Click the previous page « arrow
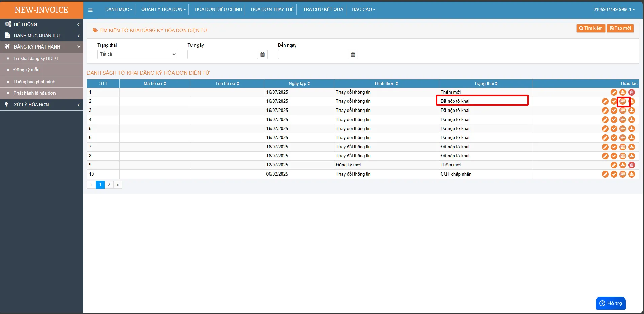644x314 pixels. pos(91,185)
